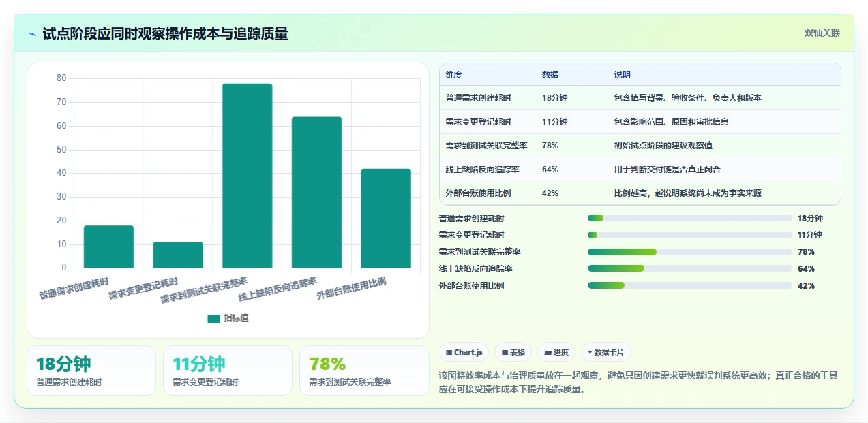868x423 pixels.
Task: Click progress value 64% label
Action: 806,269
